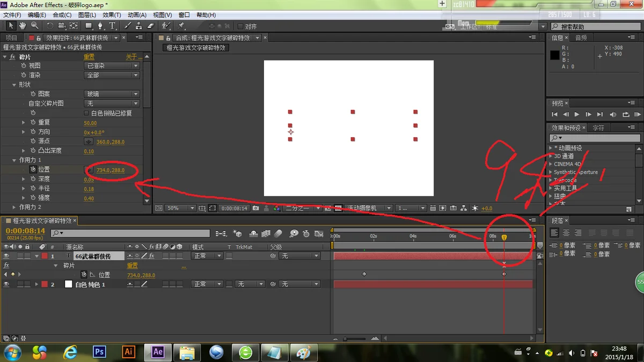
Task: Click 重置 link for 碎片 in Effect Controls
Action: tap(89, 57)
